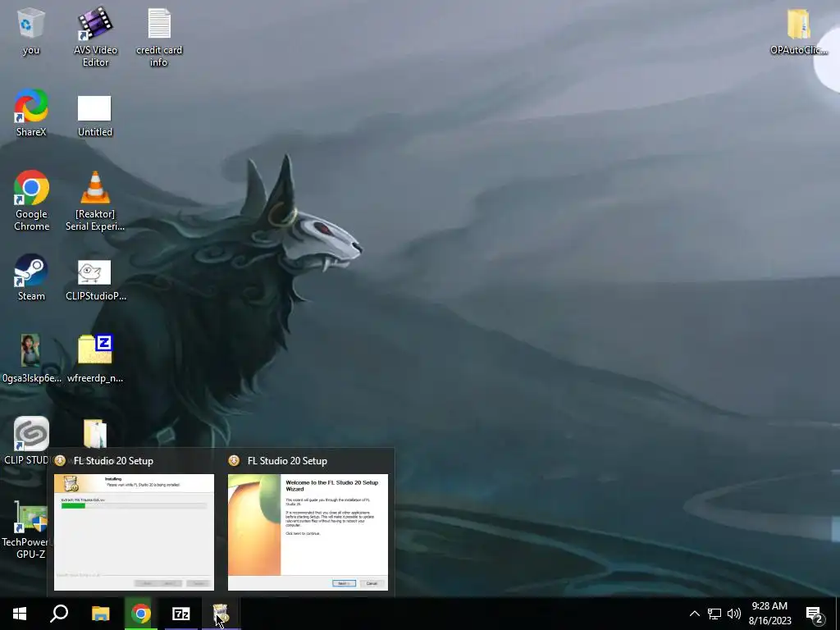Switch to Chrome in the taskbar
The image size is (840, 630).
coord(141,614)
